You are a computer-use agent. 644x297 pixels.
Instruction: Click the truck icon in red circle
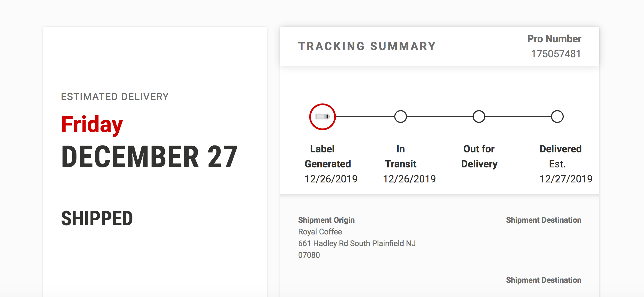[322, 117]
